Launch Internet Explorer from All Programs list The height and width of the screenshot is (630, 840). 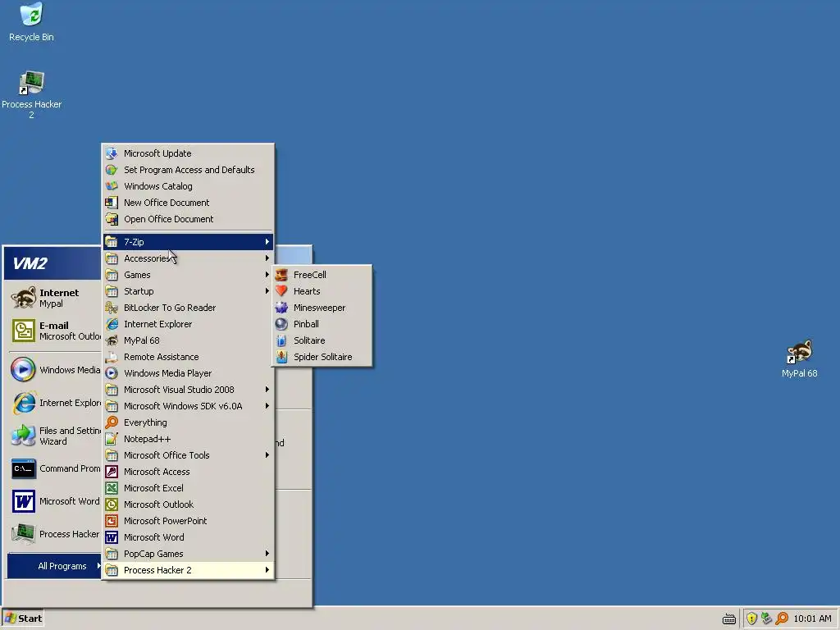point(188,324)
